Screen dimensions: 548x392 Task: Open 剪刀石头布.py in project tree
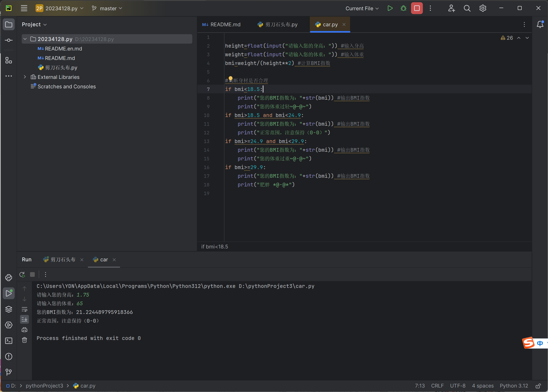point(61,68)
